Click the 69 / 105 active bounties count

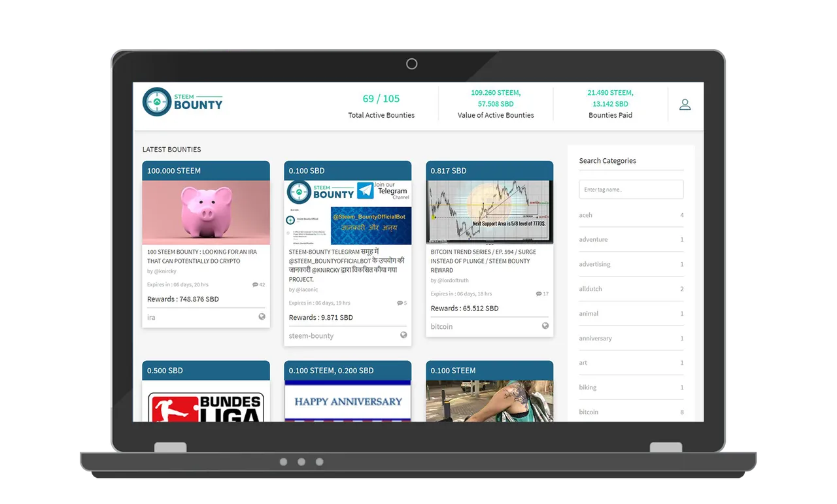(381, 99)
